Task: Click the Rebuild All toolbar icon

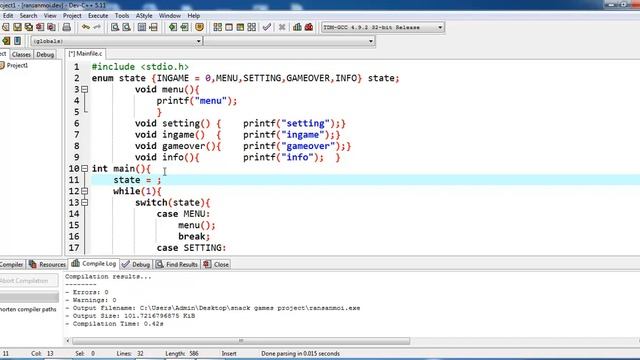Action: click(252, 27)
